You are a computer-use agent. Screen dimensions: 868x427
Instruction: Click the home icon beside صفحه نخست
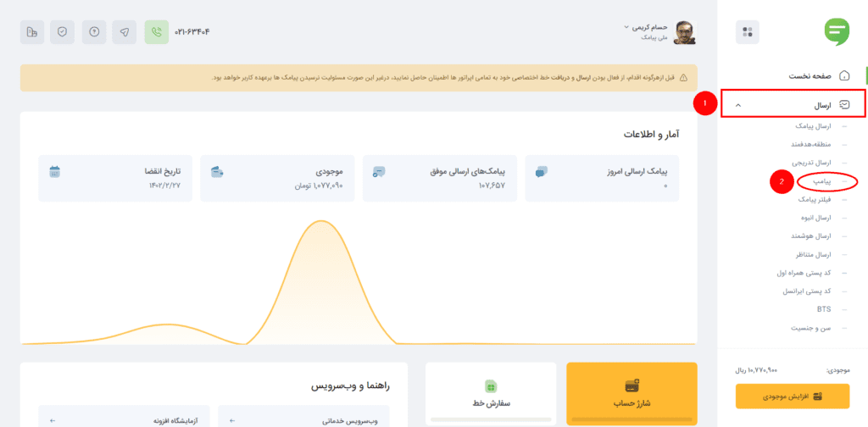[x=845, y=75]
